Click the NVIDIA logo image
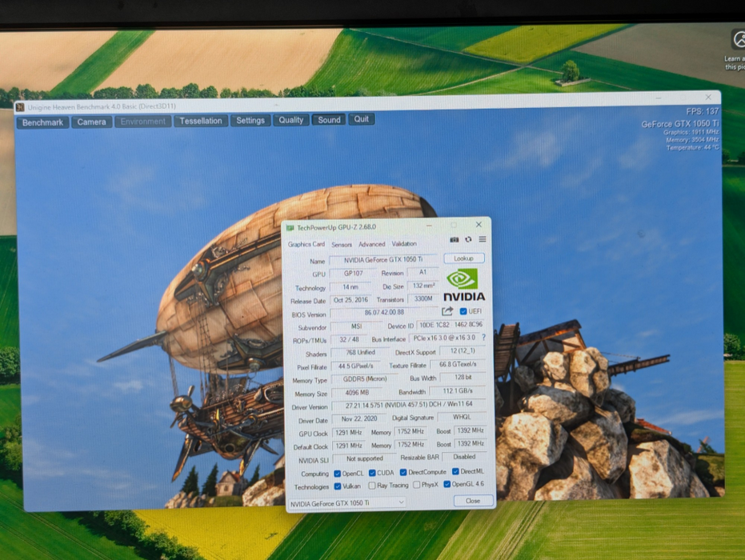 (463, 285)
